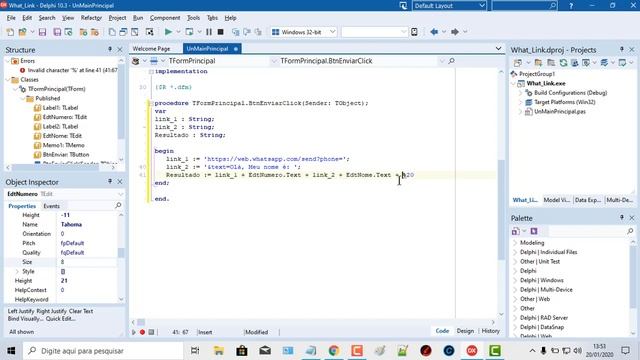Click the macro stop button in status bar
Viewport: 640px width, 360px height.
click(x=151, y=332)
